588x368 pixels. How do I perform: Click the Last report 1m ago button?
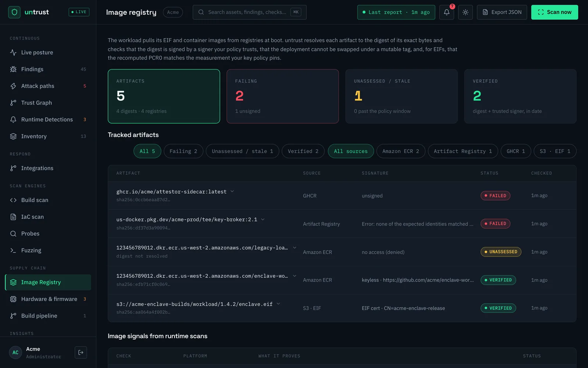point(396,12)
